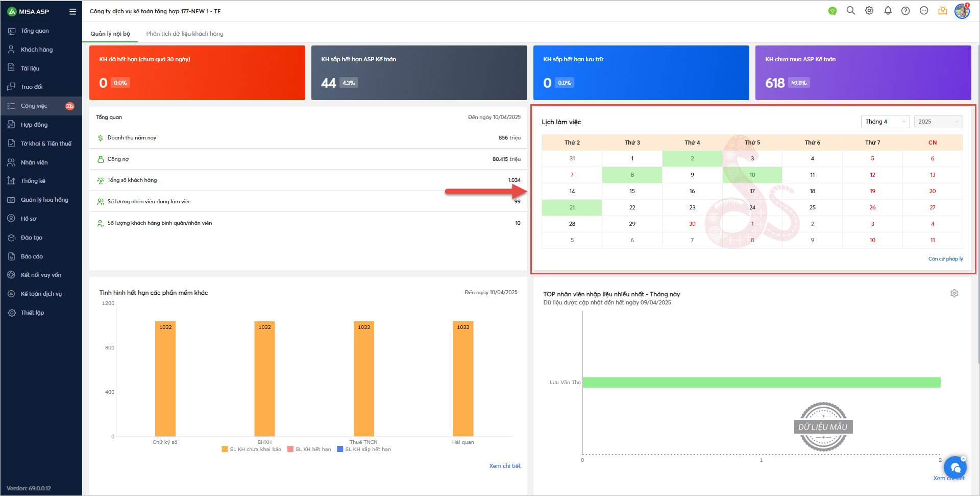Screen dimensions: 980x496
Task: Open KH sắp hết hạn lưu trữ card
Action: (641, 73)
